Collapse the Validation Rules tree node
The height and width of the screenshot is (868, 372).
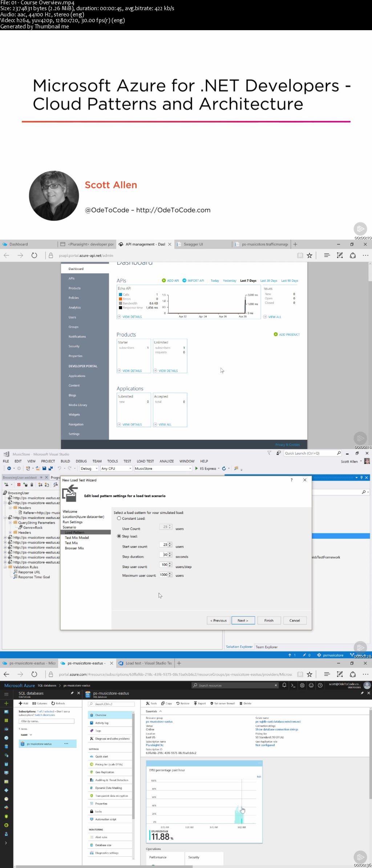pos(5,567)
